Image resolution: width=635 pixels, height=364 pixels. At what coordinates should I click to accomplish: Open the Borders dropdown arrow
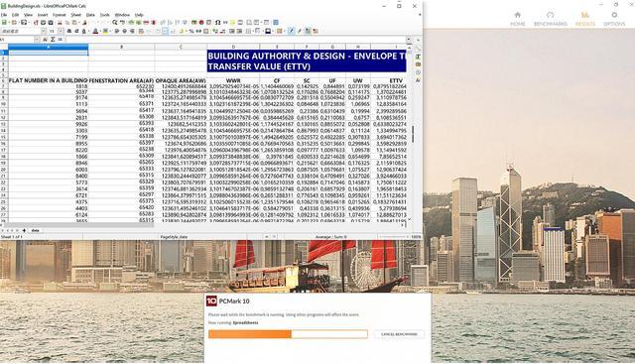(x=254, y=31)
